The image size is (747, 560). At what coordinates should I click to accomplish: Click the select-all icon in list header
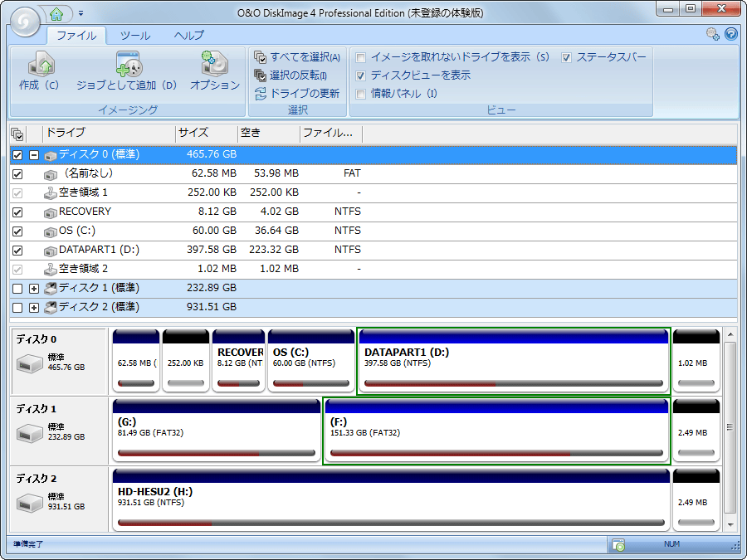click(17, 134)
